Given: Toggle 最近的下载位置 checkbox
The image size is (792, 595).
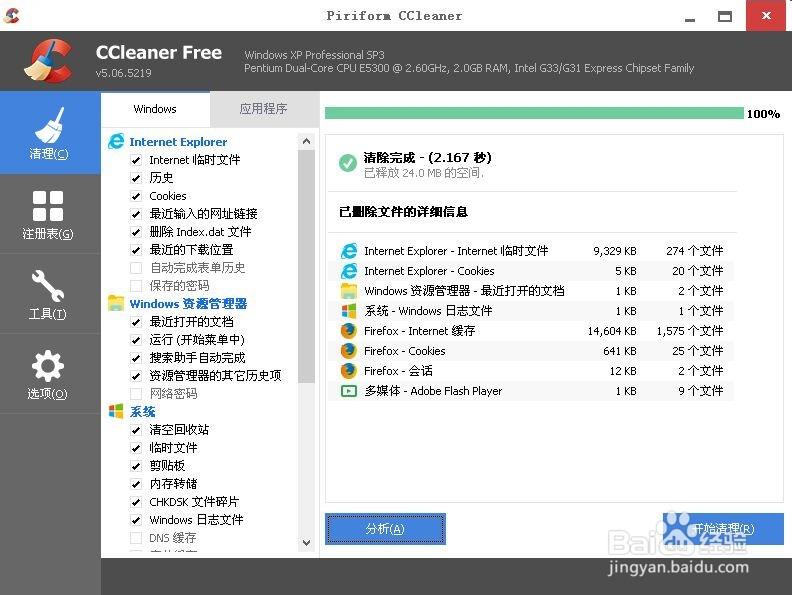Looking at the screenshot, I should coord(136,250).
